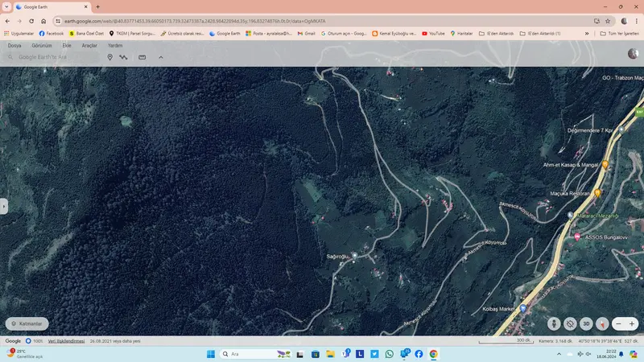Open the Tüm Yer İşaretleri folder
This screenshot has width=644, height=362.
pos(619,33)
